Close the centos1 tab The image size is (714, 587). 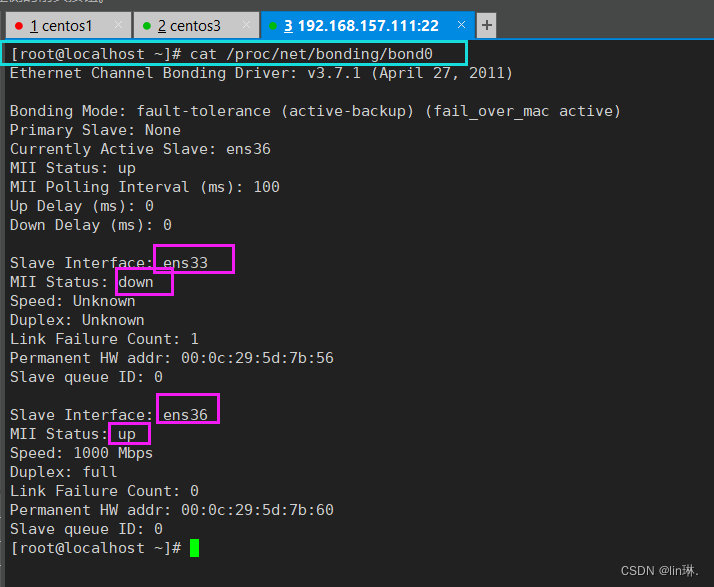(118, 25)
